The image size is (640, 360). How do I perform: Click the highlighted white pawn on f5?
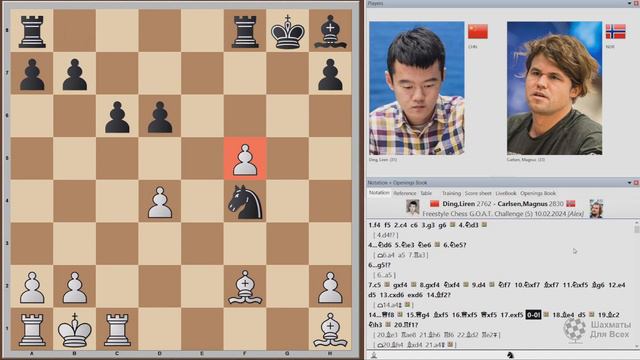245,159
